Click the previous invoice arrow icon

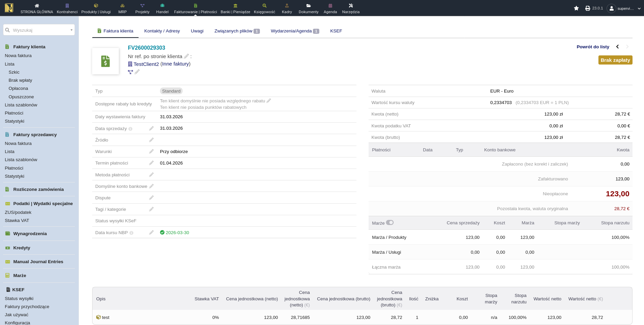[617, 47]
